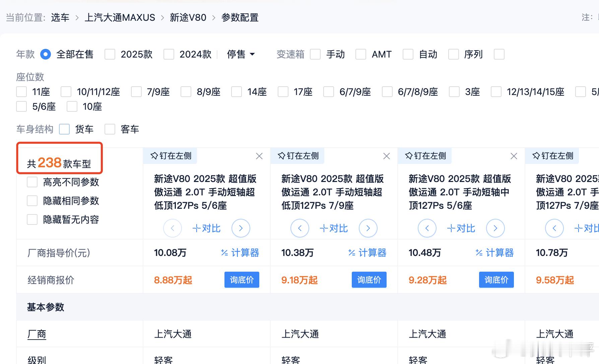599x364 pixels.
Task: Check the 14座 seat filter
Action: click(x=237, y=92)
